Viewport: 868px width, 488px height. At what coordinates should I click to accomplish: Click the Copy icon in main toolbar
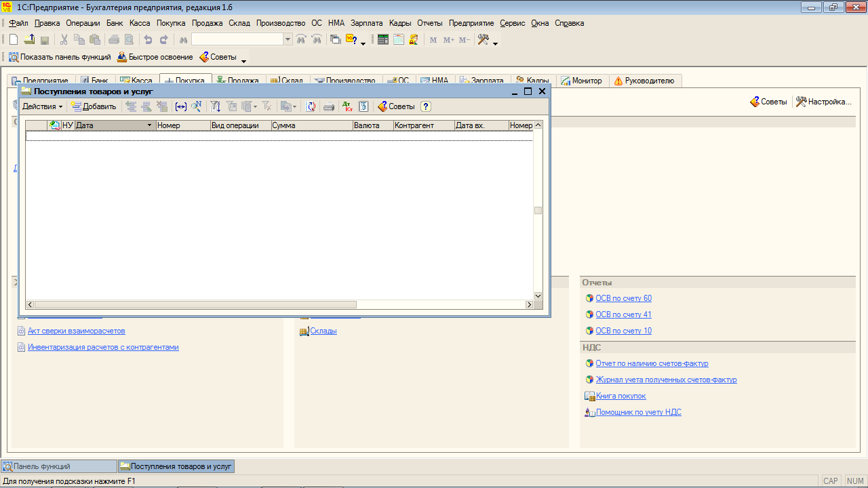(x=79, y=39)
